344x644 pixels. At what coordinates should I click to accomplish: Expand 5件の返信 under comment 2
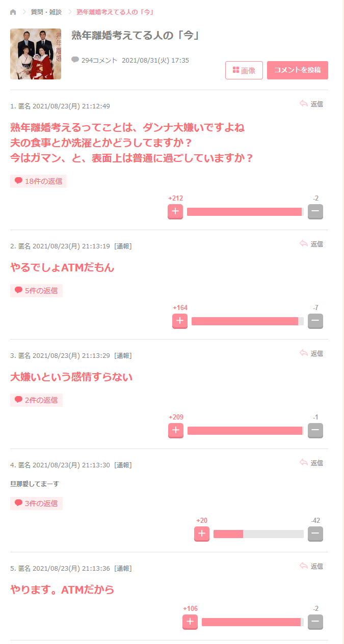pos(36,291)
